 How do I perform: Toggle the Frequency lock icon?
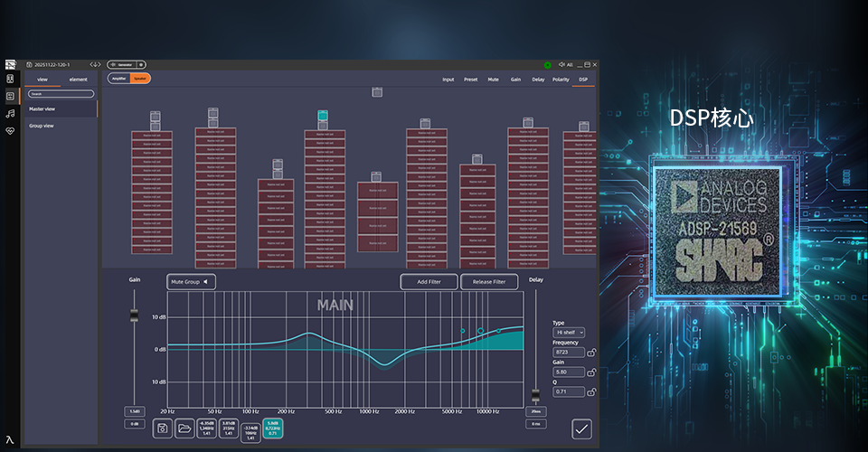point(592,353)
